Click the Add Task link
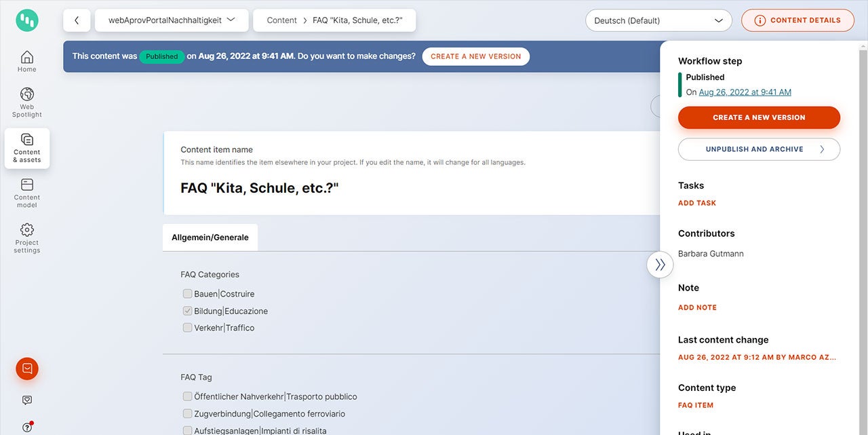This screenshot has height=435, width=868. pos(697,203)
